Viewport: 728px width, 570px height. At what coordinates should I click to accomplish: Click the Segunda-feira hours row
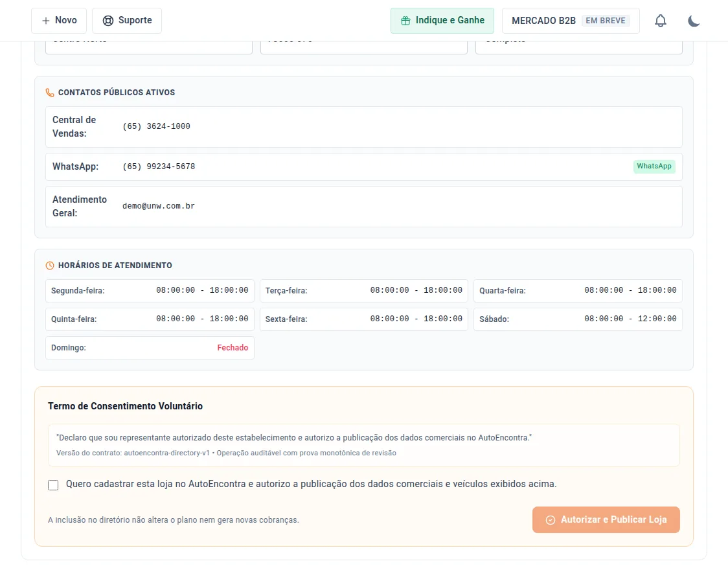150,291
